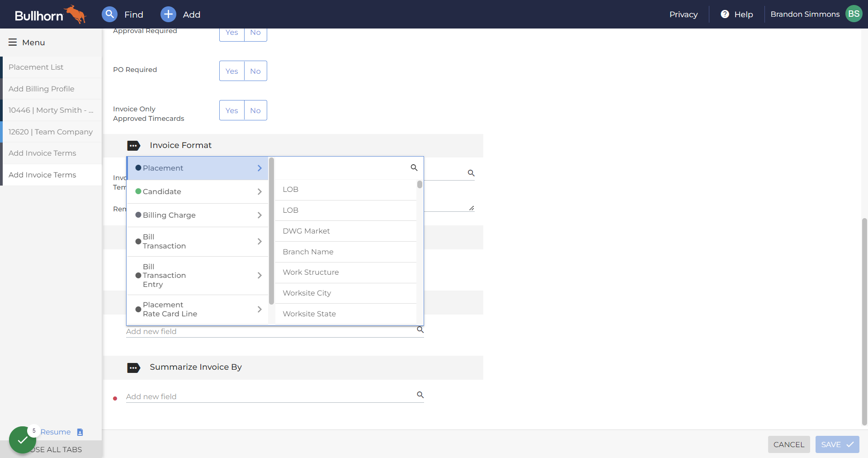Open the hamburger Menu icon

coord(13,42)
